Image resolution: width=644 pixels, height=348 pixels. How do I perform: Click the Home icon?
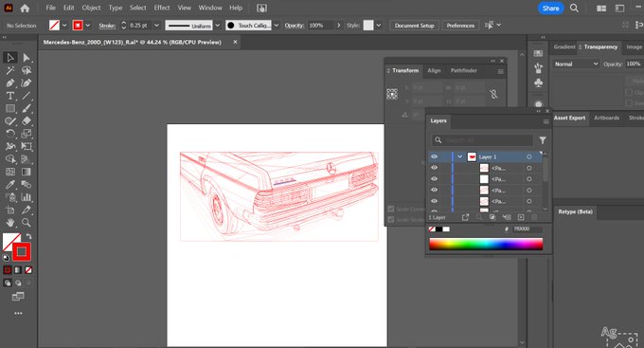pyautogui.click(x=25, y=8)
